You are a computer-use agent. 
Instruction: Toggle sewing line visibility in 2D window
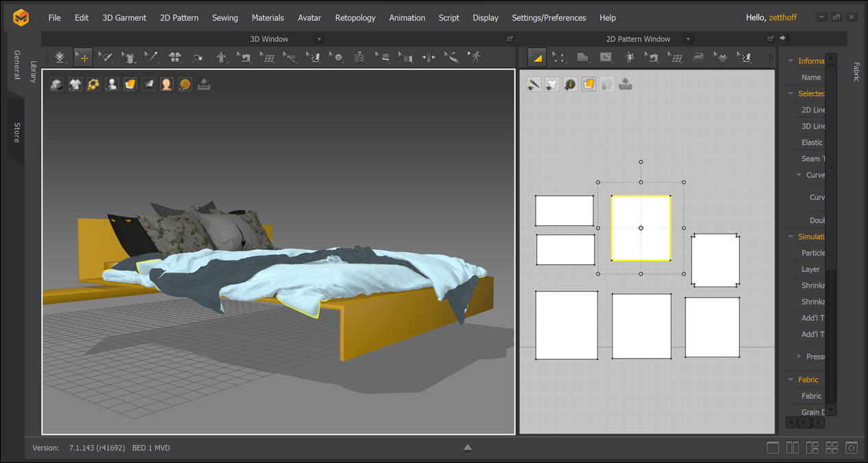534,84
